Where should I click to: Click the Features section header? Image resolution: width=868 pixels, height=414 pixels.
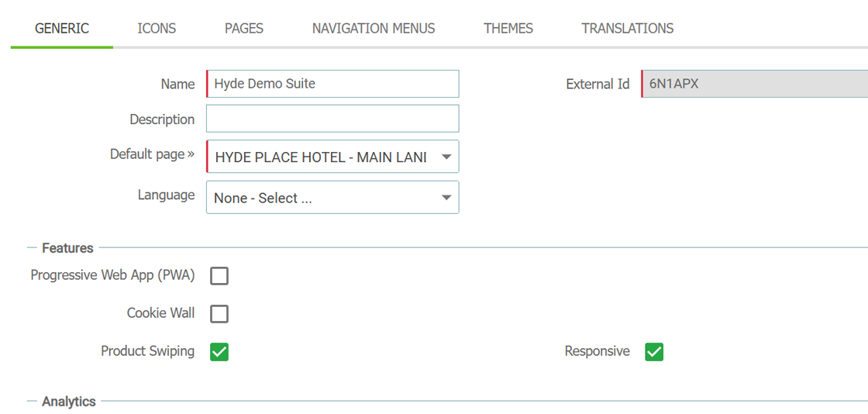(67, 248)
